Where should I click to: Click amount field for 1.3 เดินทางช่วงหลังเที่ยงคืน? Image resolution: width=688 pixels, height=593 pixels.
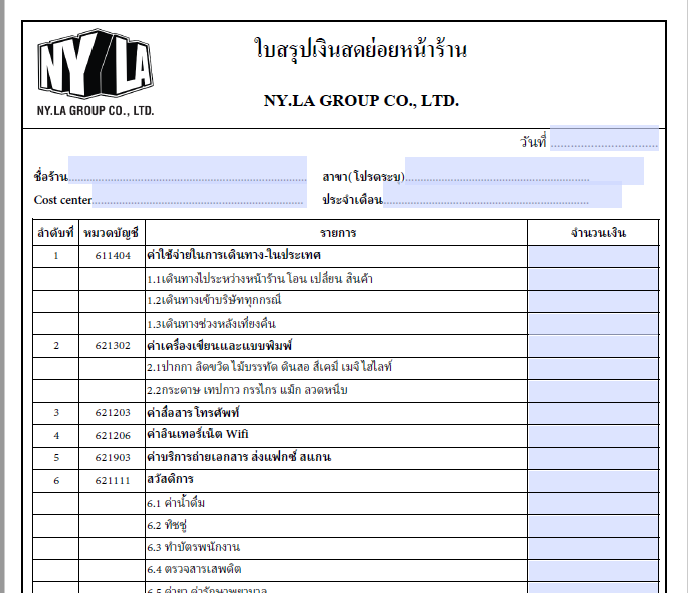tap(593, 324)
